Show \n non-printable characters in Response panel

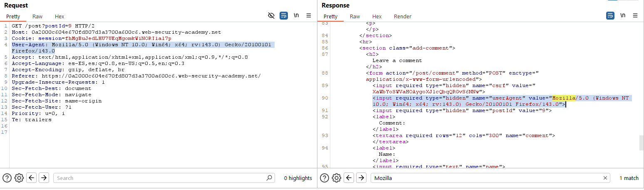coord(622,16)
